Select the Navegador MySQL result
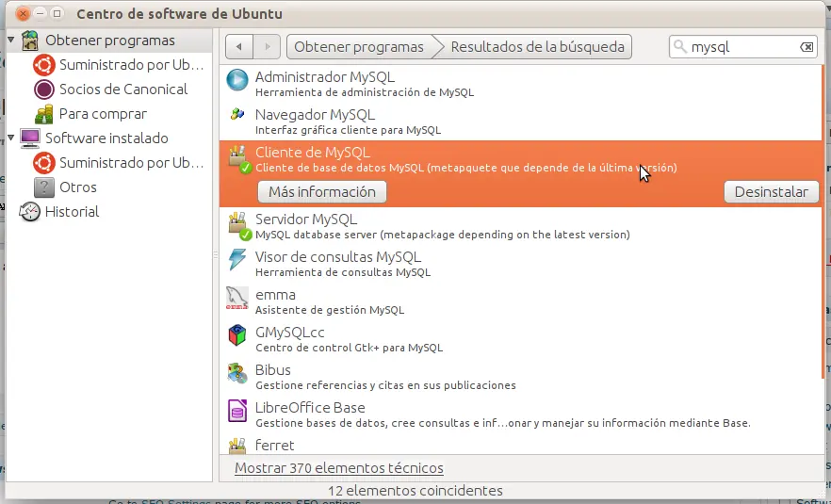 click(520, 122)
